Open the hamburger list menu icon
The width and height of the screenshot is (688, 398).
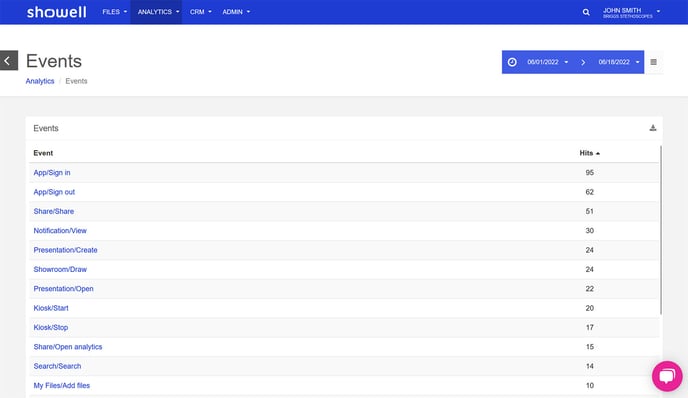[x=653, y=62]
